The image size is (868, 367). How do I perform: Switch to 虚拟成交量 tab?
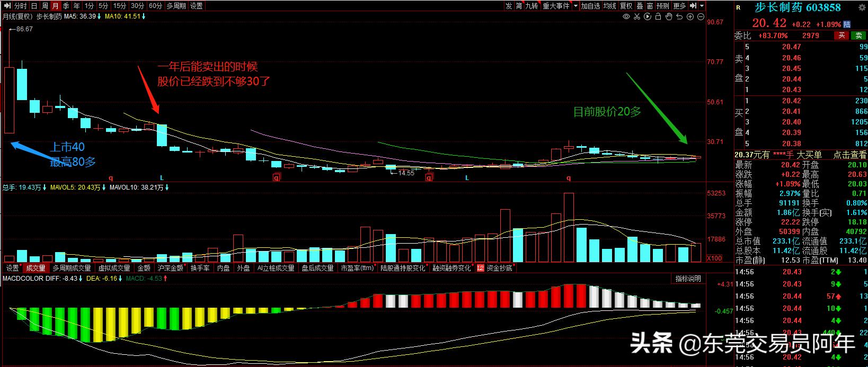point(113,268)
